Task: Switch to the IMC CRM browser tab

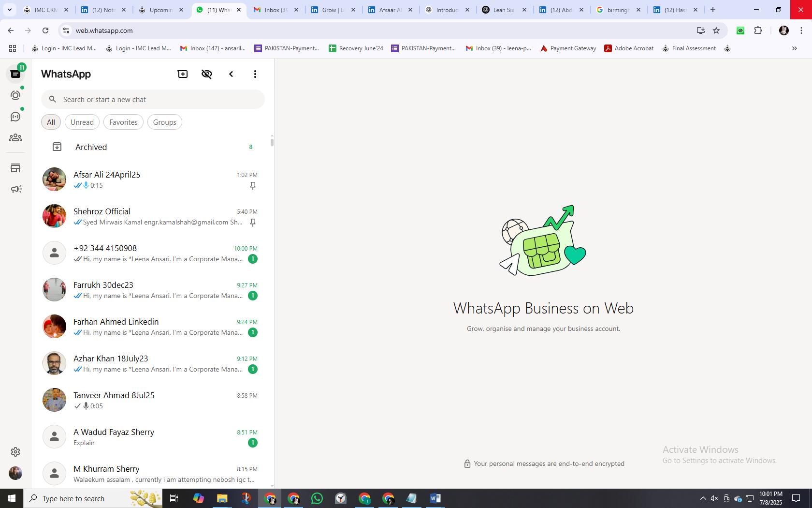Action: (46, 10)
